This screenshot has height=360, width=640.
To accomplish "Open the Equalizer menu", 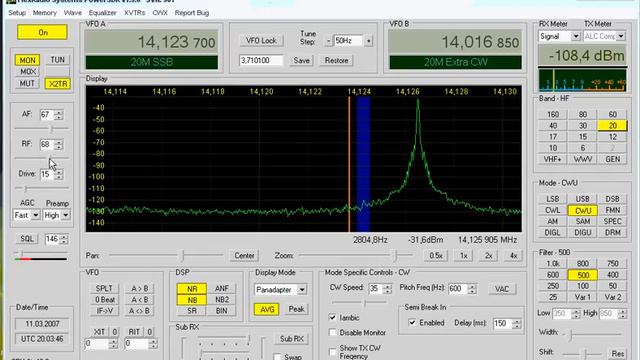I will click(x=102, y=13).
